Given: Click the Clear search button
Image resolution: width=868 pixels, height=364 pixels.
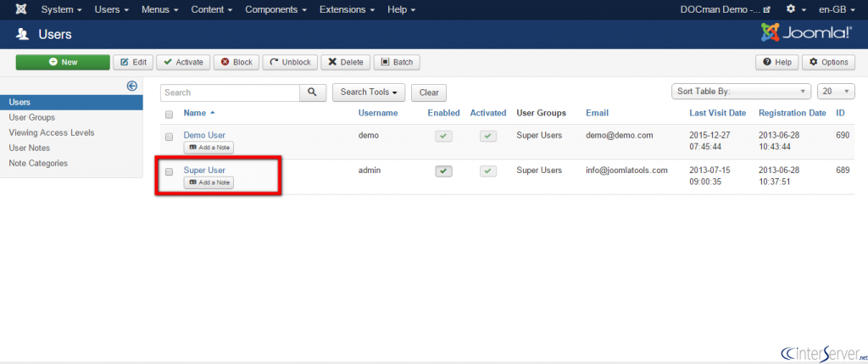Looking at the screenshot, I should pos(429,92).
